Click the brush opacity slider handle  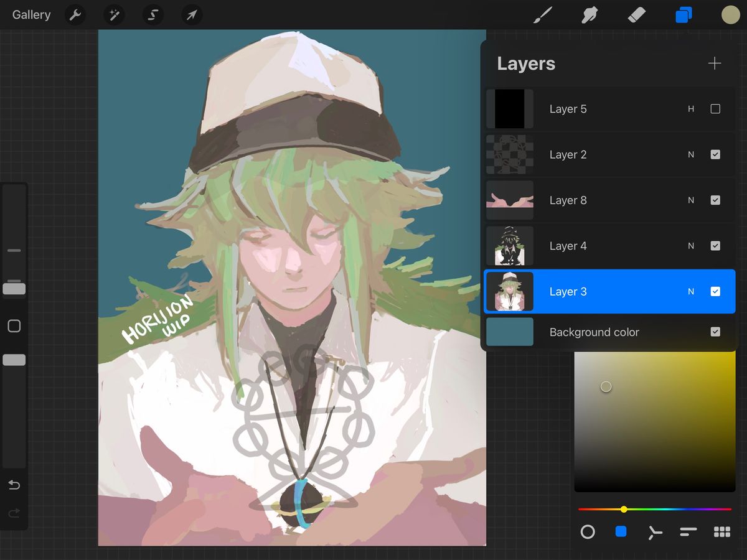point(14,360)
